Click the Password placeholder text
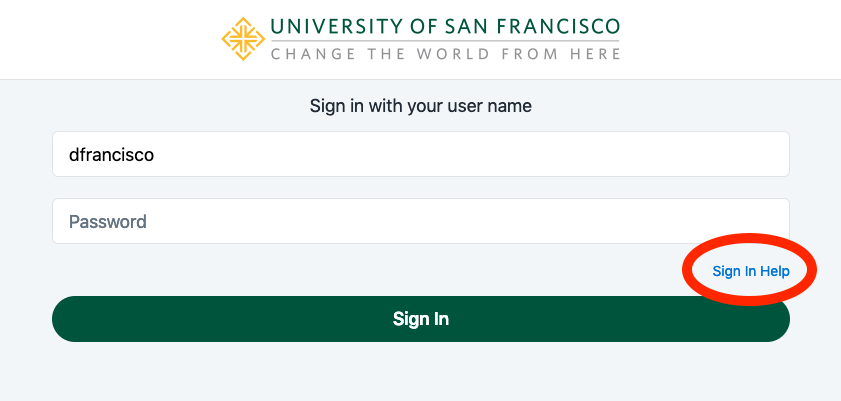 click(108, 221)
